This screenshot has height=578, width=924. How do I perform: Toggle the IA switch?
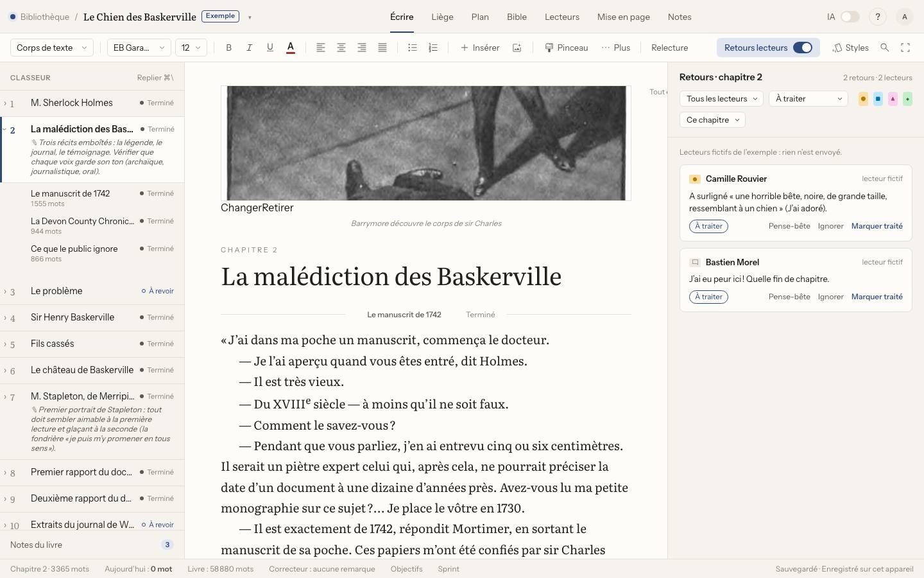point(850,17)
